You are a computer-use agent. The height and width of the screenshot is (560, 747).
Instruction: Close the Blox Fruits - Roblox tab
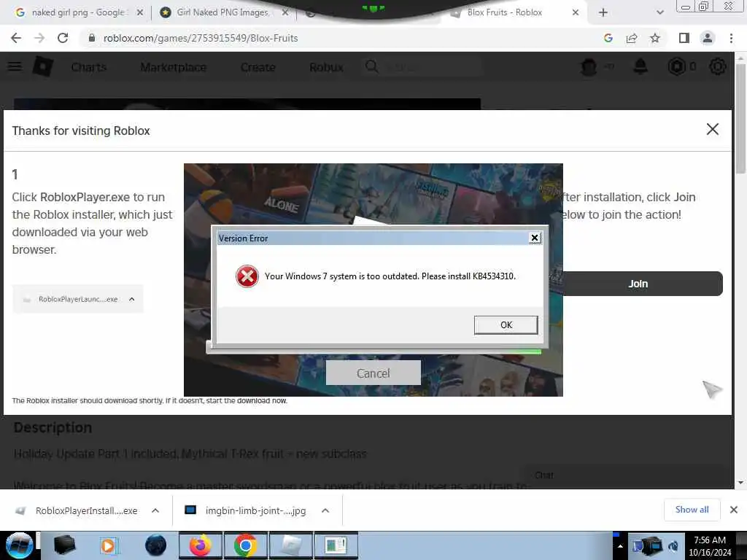576,12
